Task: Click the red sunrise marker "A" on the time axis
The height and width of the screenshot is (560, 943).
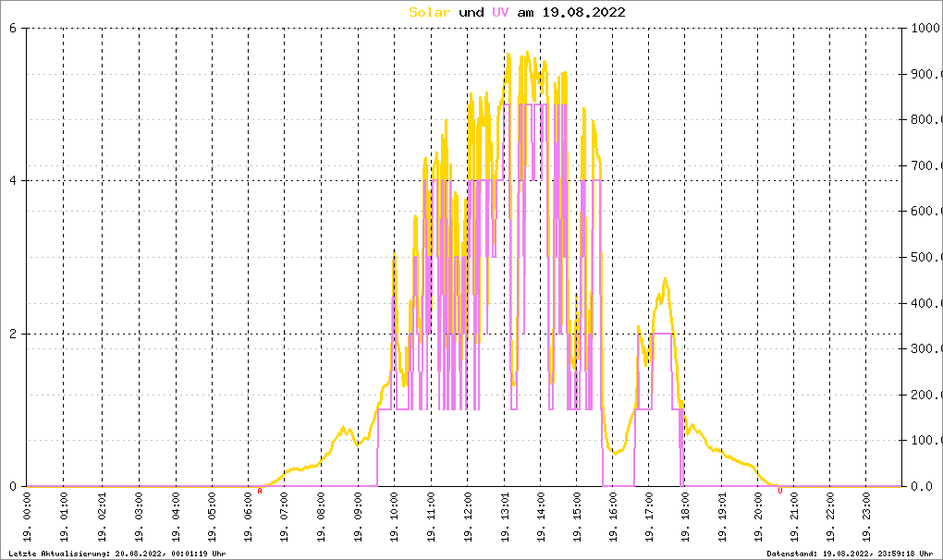Action: 260,491
